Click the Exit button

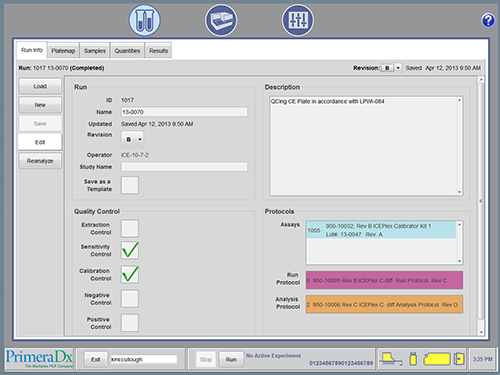[96, 359]
